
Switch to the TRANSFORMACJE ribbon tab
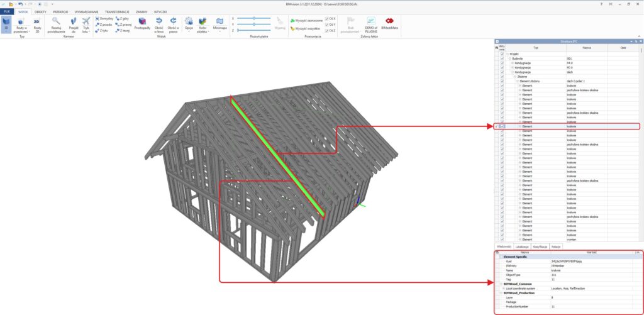pos(116,11)
